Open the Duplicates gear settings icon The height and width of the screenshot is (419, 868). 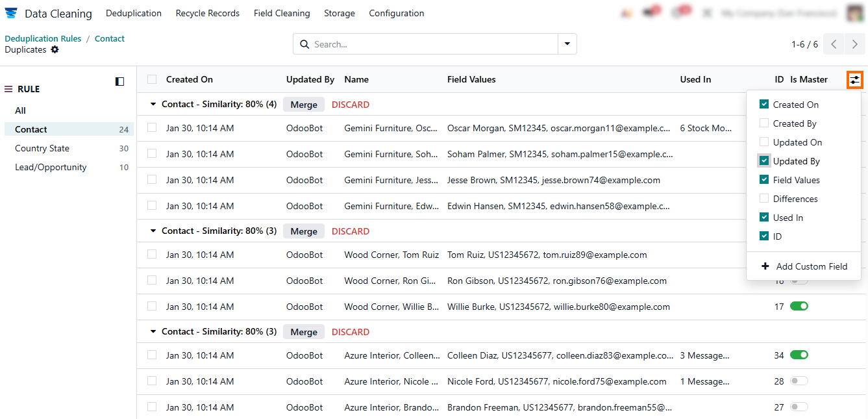point(55,49)
